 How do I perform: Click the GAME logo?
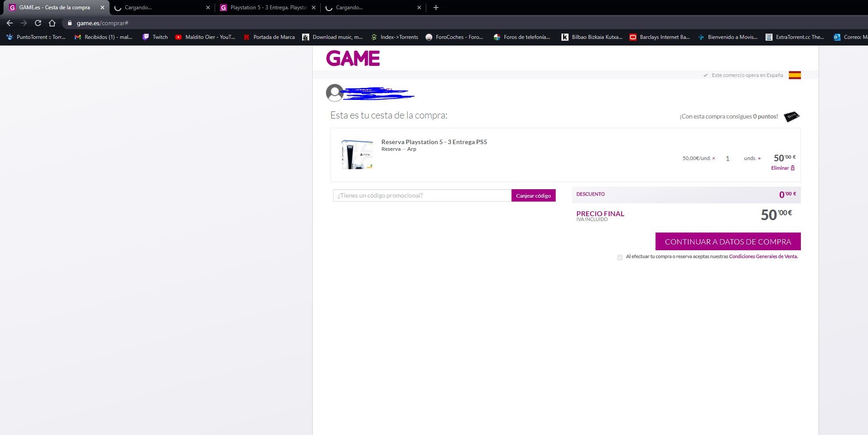[x=353, y=58]
